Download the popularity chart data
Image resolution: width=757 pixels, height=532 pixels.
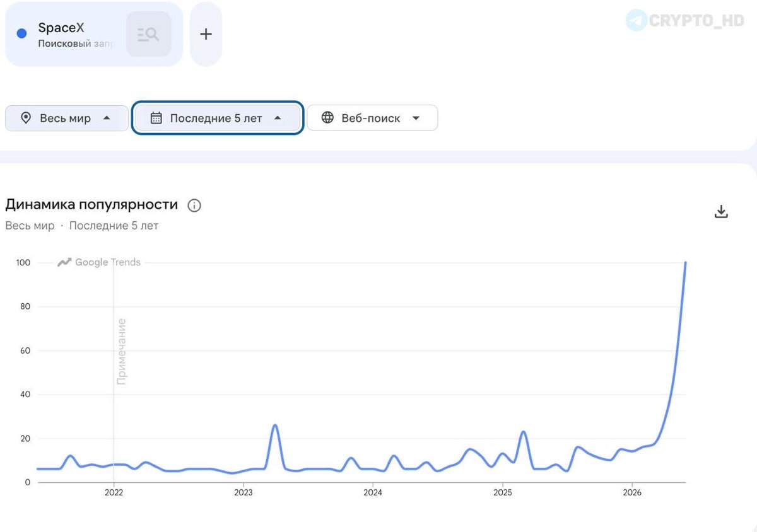[721, 212]
